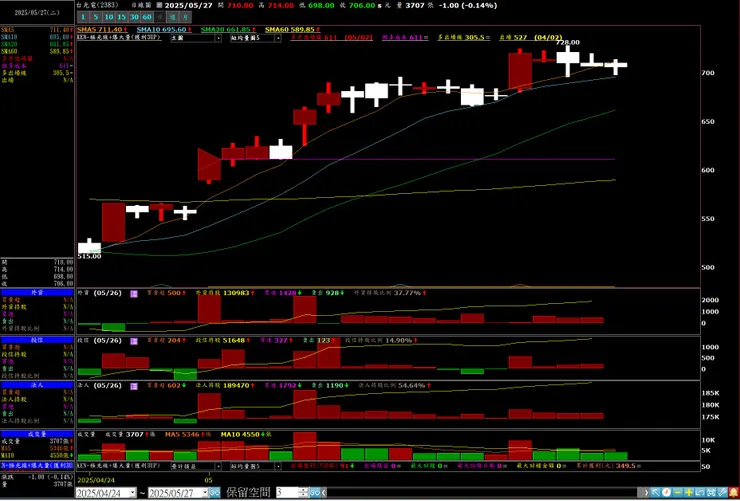Select the weekly (週) chart button
Image resolution: width=740 pixels, height=501 pixels.
point(173,17)
